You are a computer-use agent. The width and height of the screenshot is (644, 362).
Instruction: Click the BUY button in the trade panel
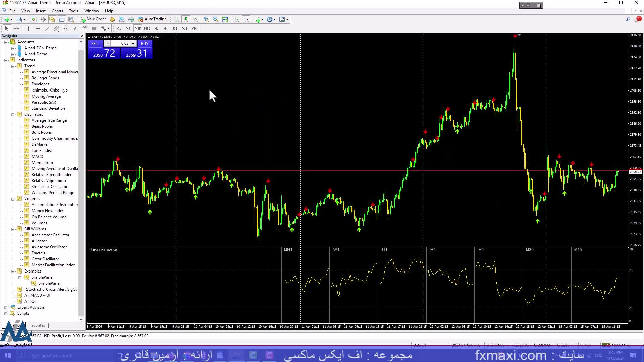[145, 43]
